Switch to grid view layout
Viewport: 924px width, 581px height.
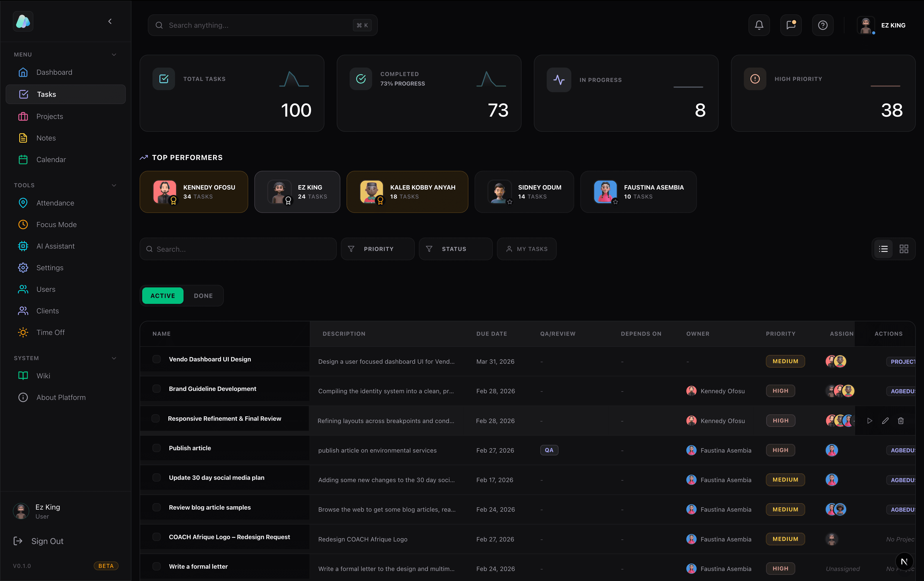pos(904,249)
